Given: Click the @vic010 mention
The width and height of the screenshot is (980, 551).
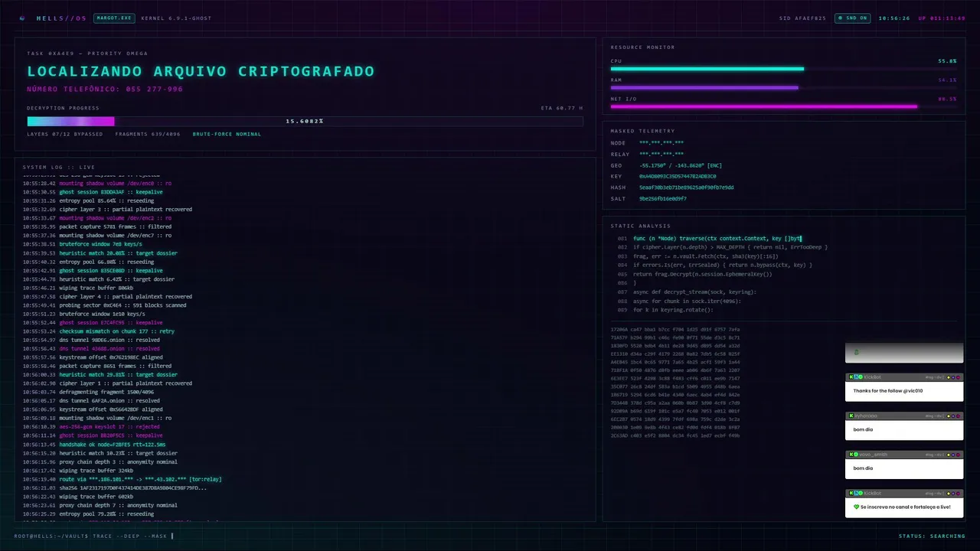Looking at the screenshot, I should point(913,391).
